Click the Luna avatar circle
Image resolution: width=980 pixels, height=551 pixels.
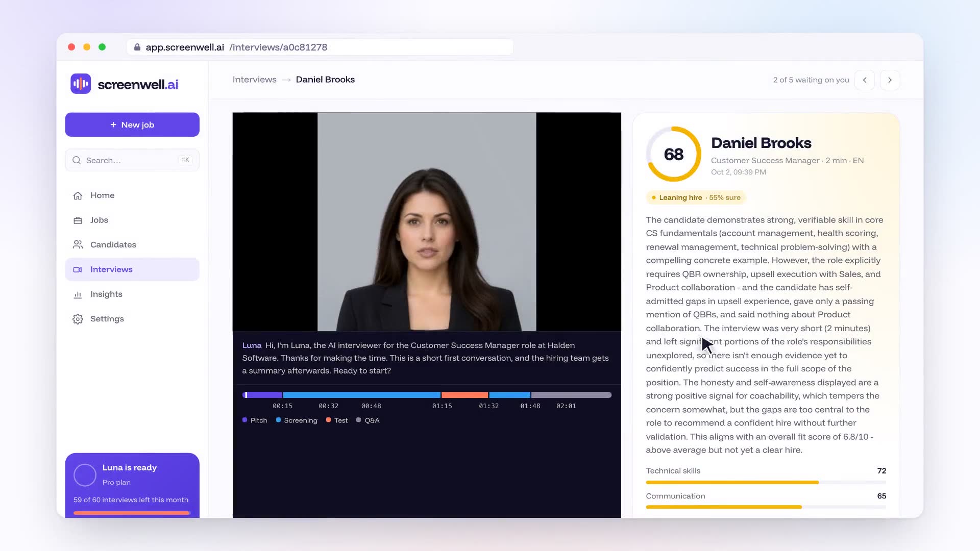[x=85, y=475]
